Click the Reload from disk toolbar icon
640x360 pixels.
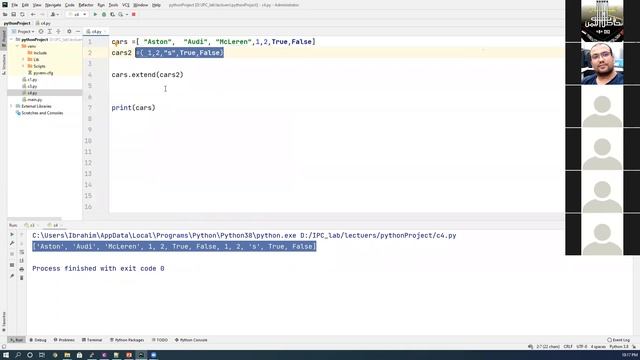(22, 14)
